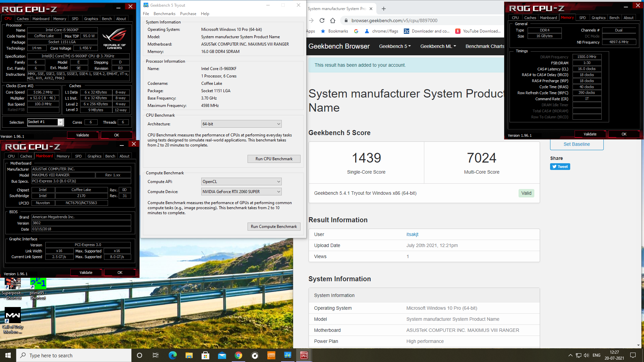Reload the Geekbench browser page
This screenshot has width=644, height=362.
coord(322,20)
